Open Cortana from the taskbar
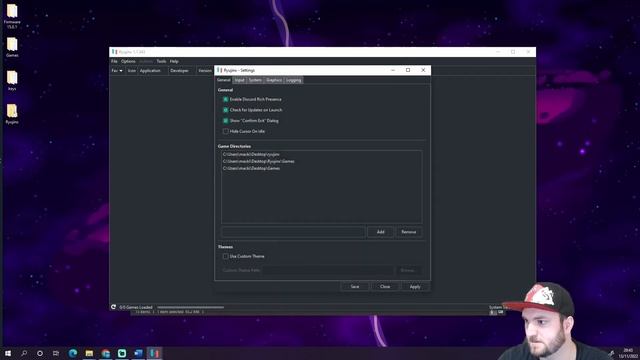This screenshot has width=640, height=360. coord(40,353)
